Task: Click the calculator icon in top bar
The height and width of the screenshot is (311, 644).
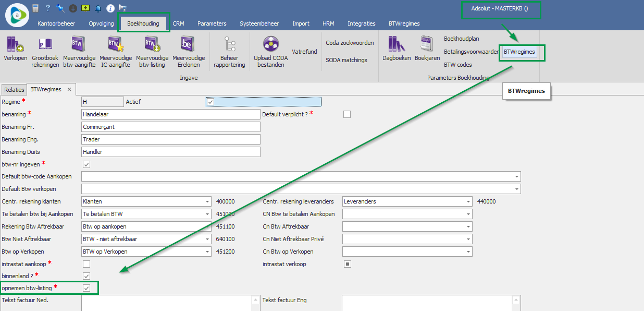Action: click(35, 8)
